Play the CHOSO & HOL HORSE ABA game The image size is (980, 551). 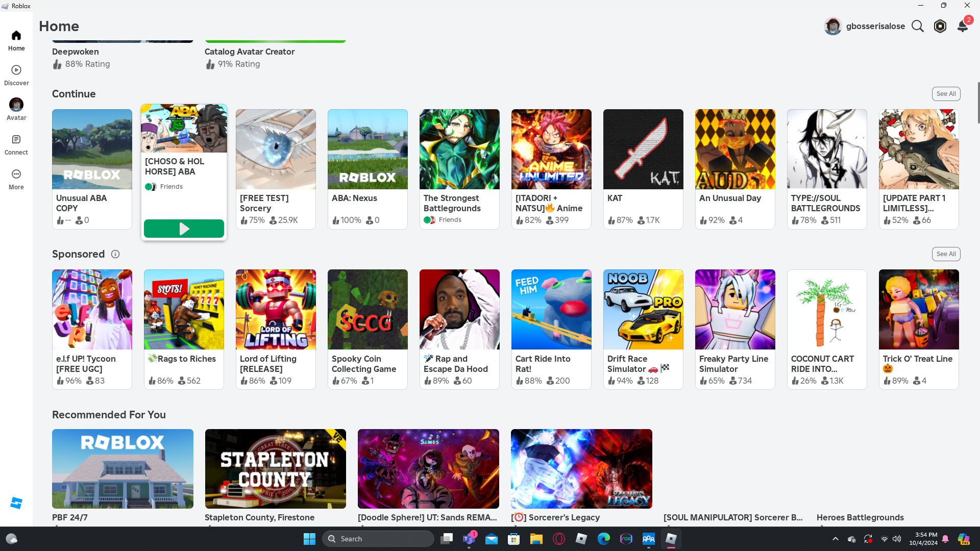tap(184, 229)
